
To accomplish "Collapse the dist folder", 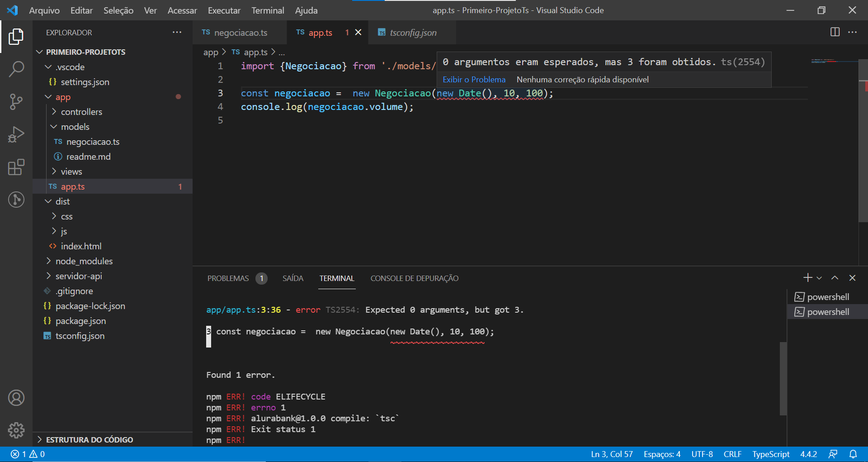I will [113, 201].
